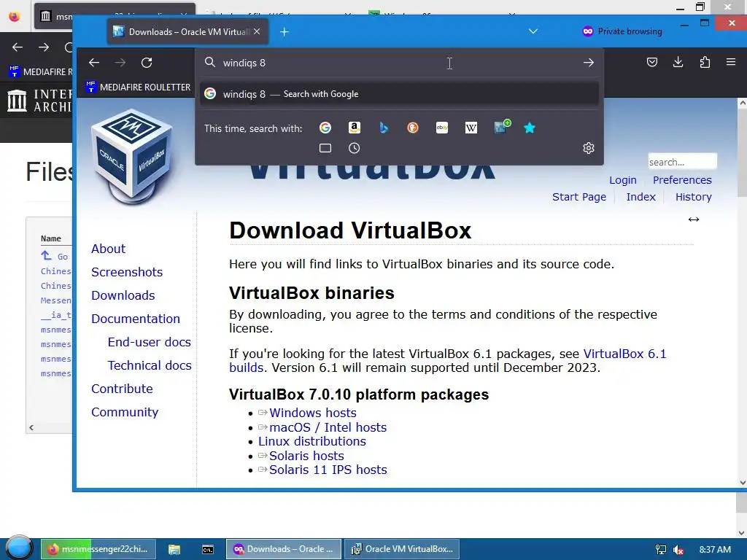This screenshot has height=560, width=747.
Task: Open the Technical docs link
Action: point(150,365)
